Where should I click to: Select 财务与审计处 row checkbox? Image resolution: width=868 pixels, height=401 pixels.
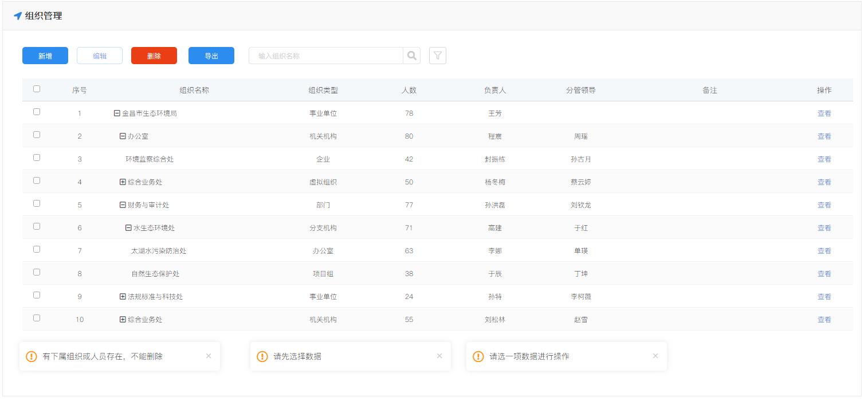(37, 203)
